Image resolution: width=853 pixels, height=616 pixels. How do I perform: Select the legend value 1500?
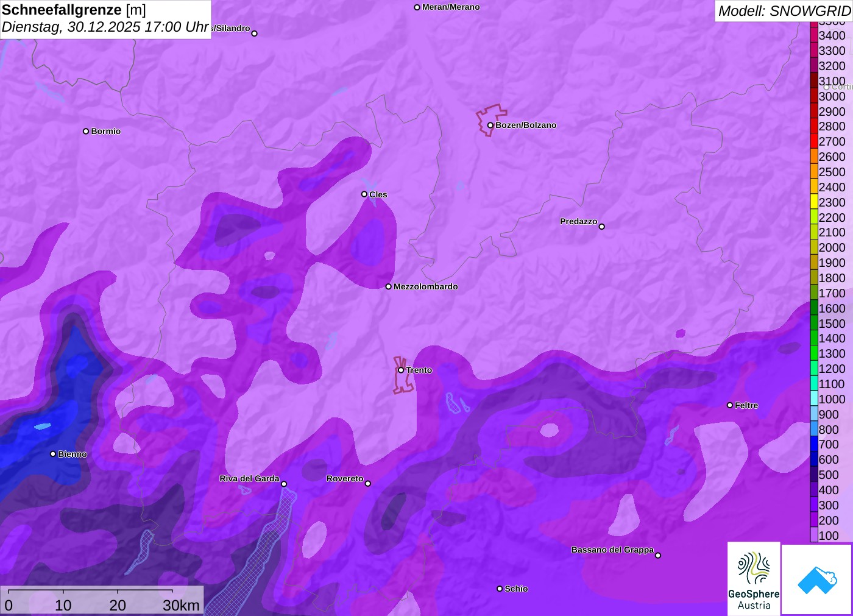tap(832, 324)
